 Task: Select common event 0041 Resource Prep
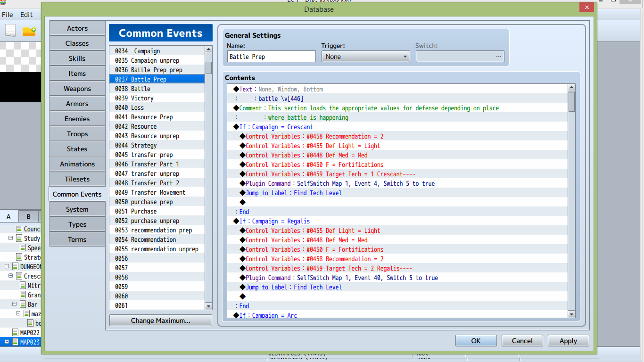pos(157,117)
